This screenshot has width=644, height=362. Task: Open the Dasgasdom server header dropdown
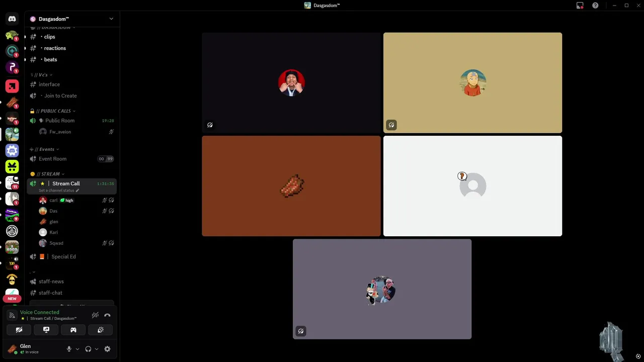[x=73, y=19]
